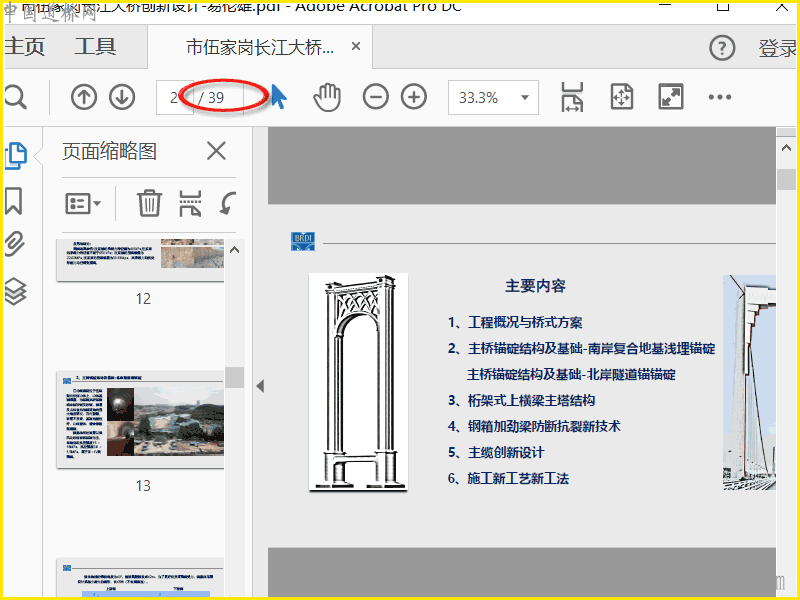Zoom in with plus icon
The height and width of the screenshot is (600, 800).
414,97
